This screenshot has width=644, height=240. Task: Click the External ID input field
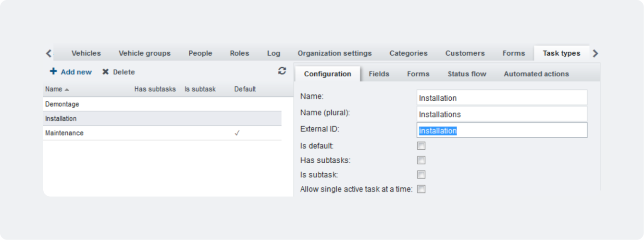[502, 130]
